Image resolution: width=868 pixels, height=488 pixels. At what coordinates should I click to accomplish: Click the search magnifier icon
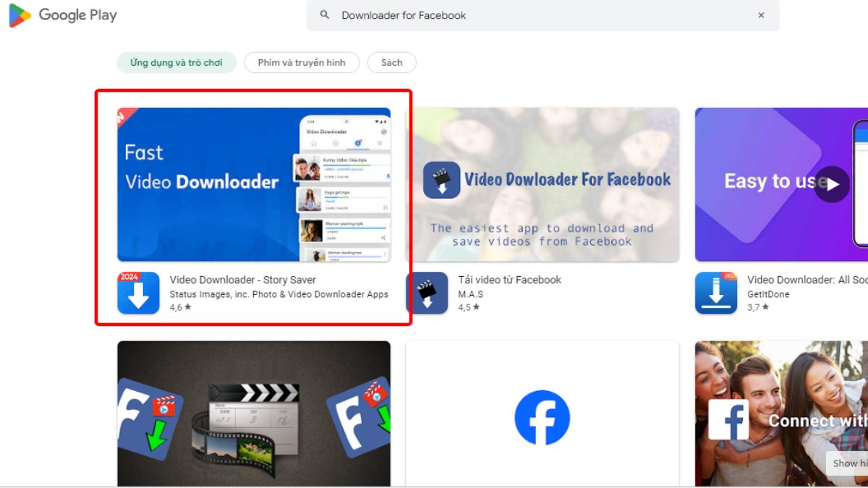[324, 14]
